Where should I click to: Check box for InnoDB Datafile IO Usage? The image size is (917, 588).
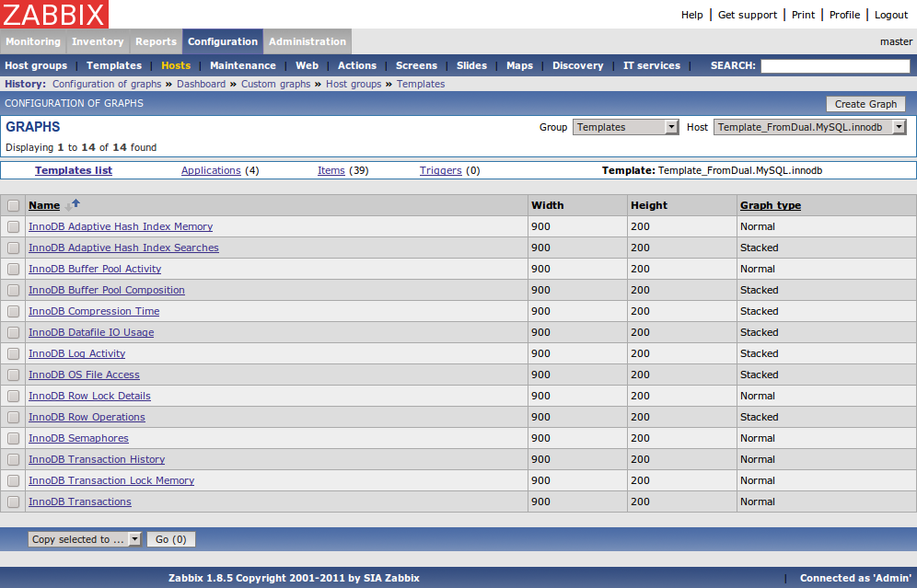[x=14, y=332]
